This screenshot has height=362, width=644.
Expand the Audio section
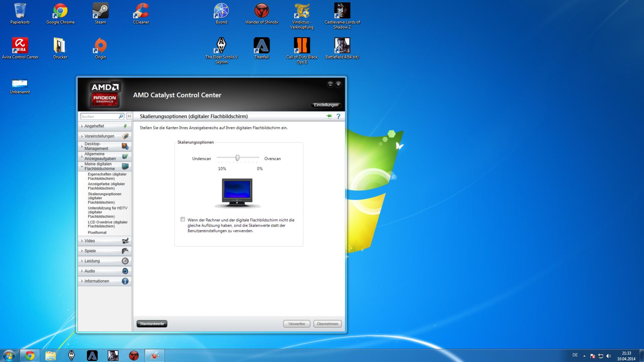(x=105, y=271)
